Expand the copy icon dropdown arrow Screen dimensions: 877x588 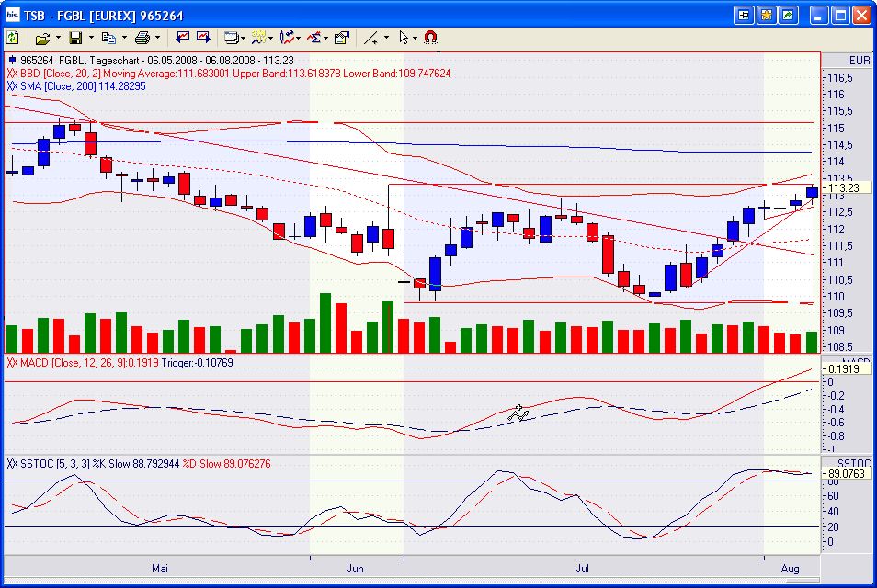point(124,38)
